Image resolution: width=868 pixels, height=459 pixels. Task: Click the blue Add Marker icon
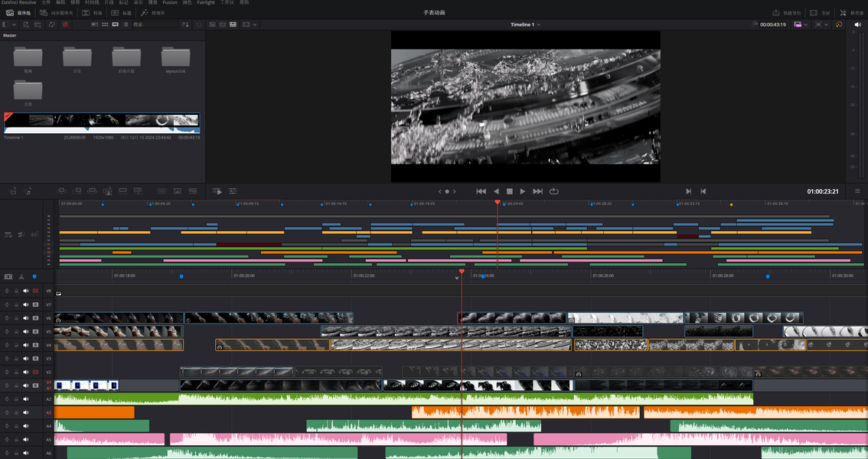click(x=34, y=276)
